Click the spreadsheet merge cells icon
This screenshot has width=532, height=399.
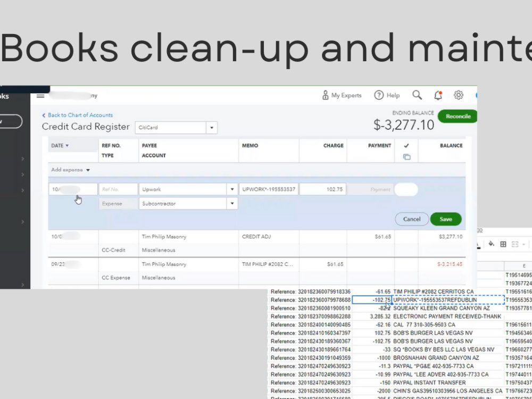point(514,244)
